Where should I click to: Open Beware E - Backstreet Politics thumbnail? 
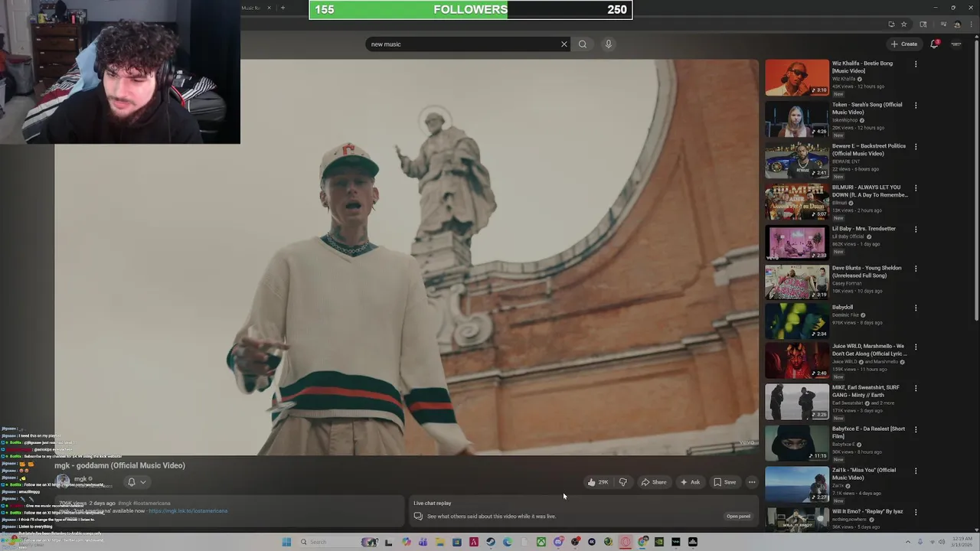(797, 160)
